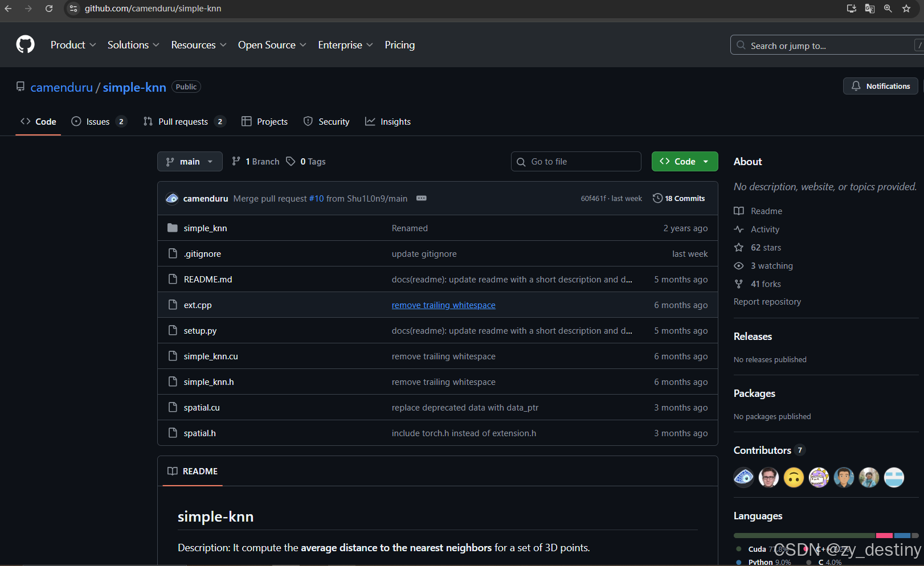
Task: Click the browser address bar URL
Action: point(153,9)
